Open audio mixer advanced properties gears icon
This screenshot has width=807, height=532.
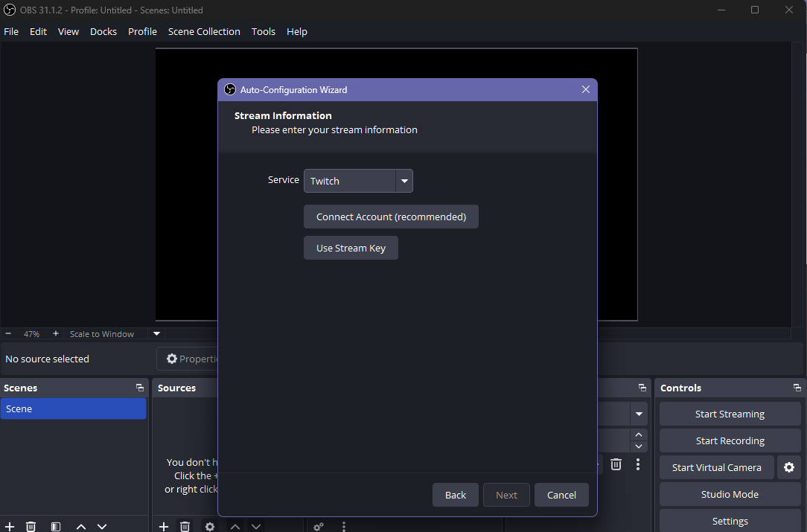[319, 526]
